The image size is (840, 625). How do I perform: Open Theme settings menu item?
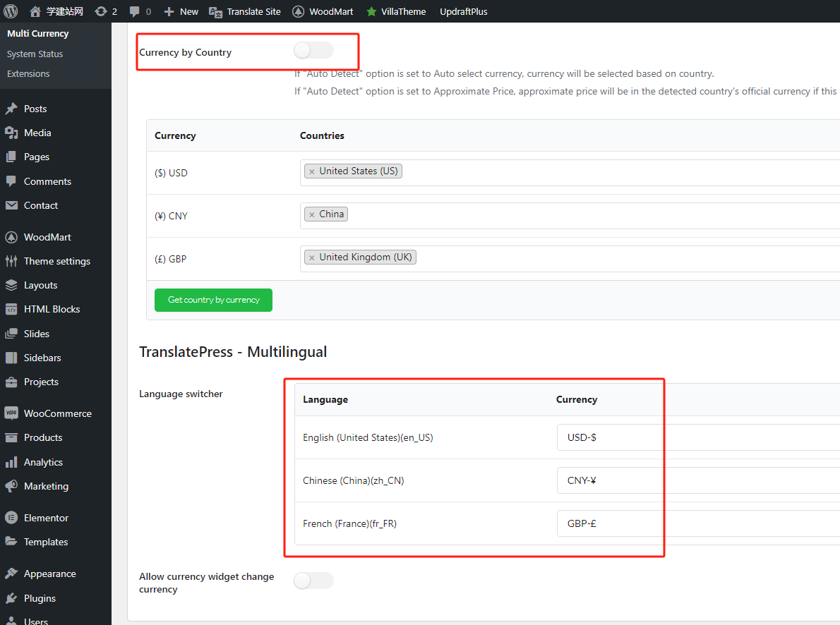(x=56, y=261)
